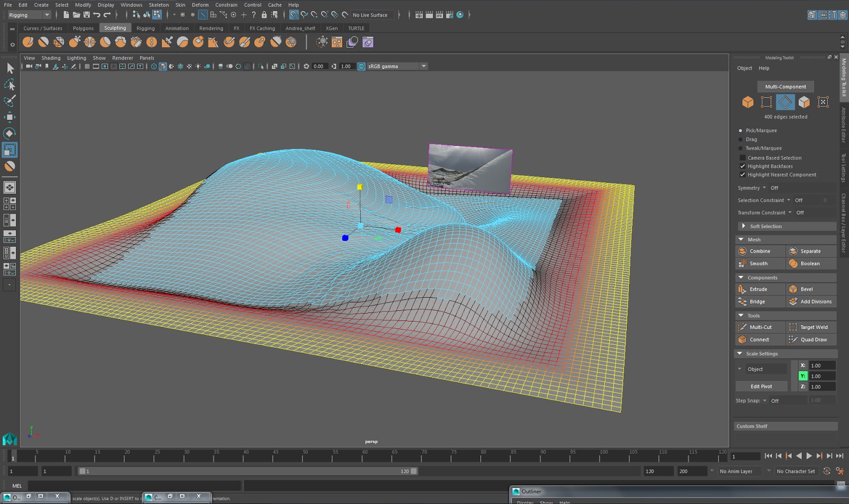Edit the X scale value field
The height and width of the screenshot is (504, 849).
821,365
